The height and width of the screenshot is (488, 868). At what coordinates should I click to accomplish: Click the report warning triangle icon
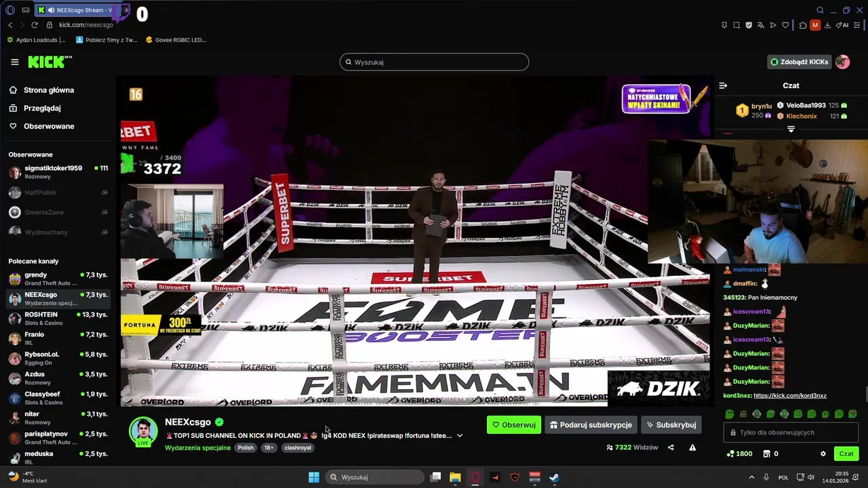click(692, 447)
